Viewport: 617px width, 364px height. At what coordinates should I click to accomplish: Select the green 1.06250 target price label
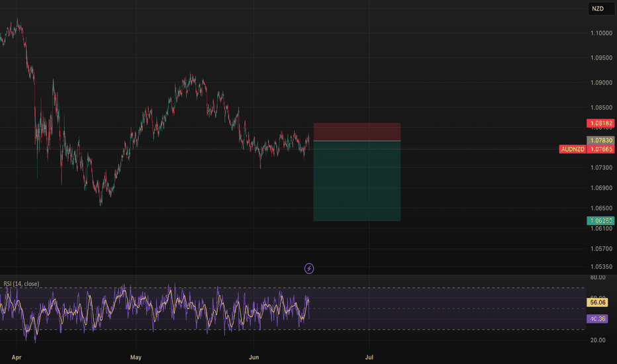(x=600, y=221)
